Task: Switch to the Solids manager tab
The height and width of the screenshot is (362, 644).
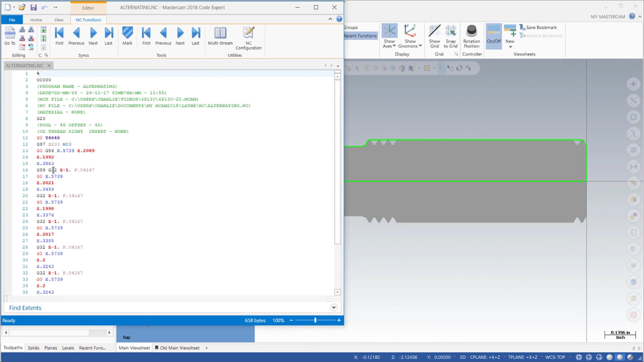Action: (33, 348)
